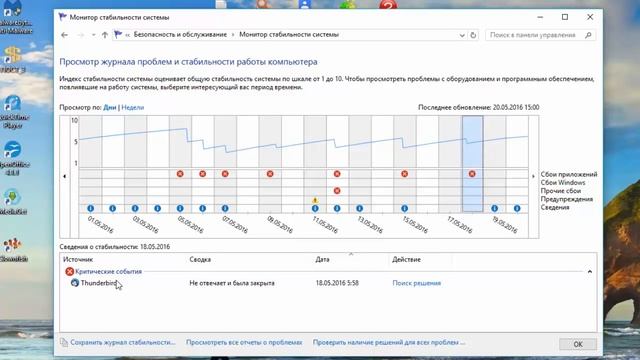Screen dimensions: 640x360
Task: Click the info icon on 03.05.2016
Action: tap(135, 209)
